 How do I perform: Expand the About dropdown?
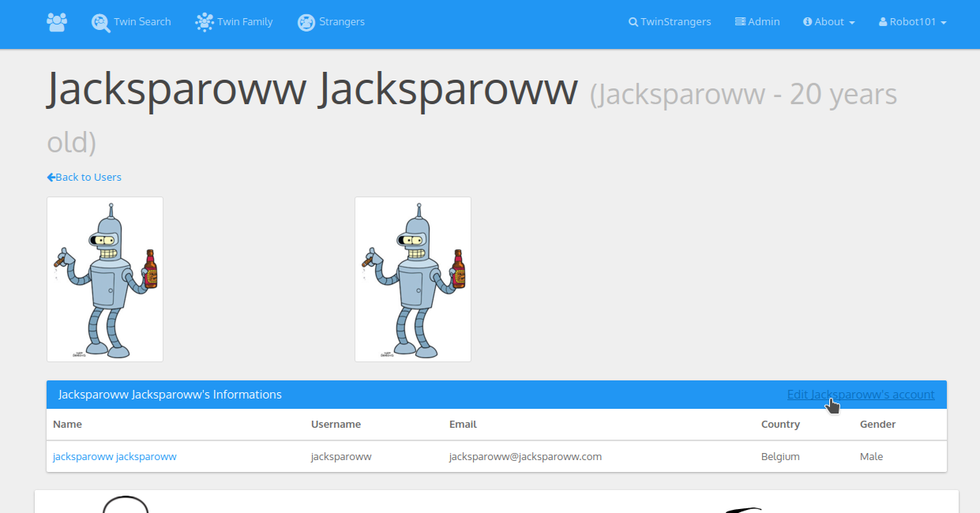(829, 22)
